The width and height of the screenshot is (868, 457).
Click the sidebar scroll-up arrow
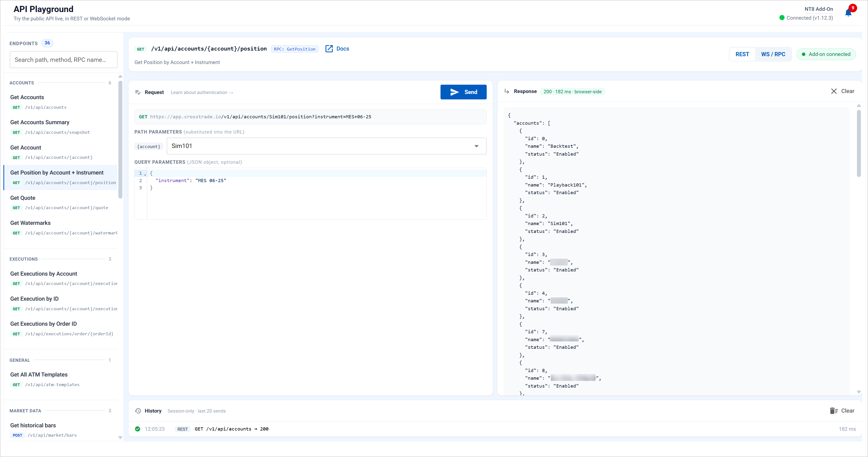click(120, 76)
